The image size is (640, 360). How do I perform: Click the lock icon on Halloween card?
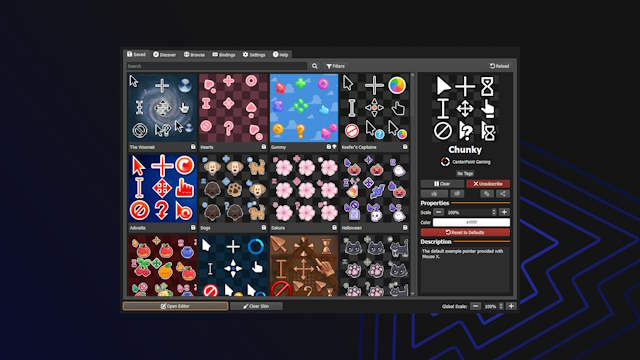(x=405, y=228)
